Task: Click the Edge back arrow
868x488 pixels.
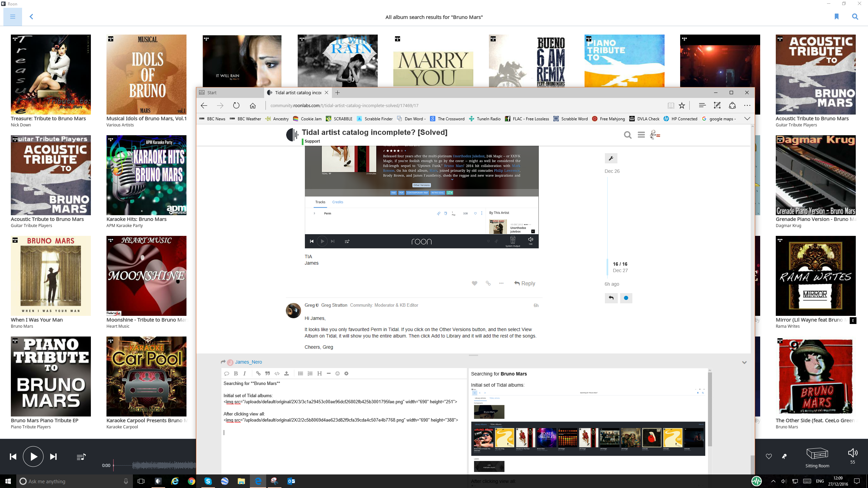Action: [204, 105]
